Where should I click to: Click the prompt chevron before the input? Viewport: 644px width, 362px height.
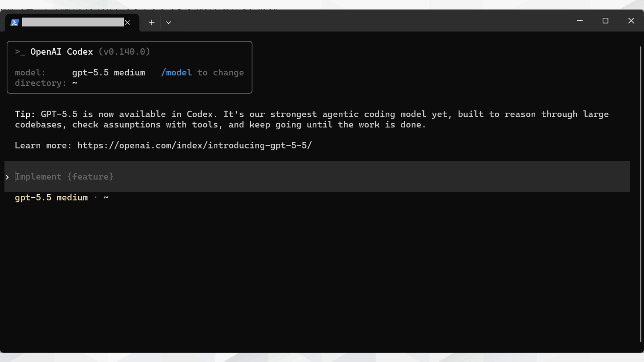tap(7, 177)
